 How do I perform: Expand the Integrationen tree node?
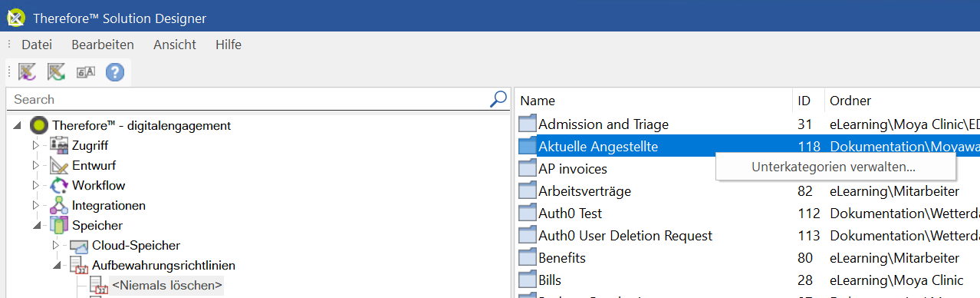35,205
